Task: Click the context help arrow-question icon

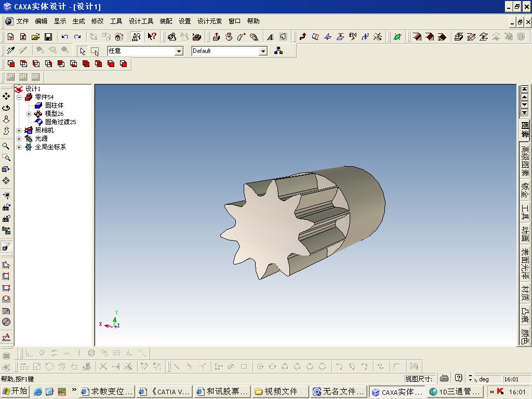Action: 152,36
